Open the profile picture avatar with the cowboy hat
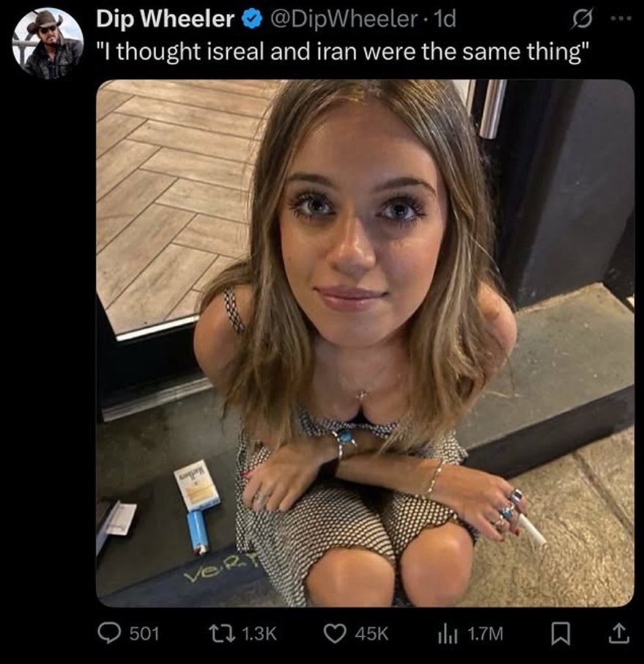This screenshot has width=644, height=664. pos(48,43)
